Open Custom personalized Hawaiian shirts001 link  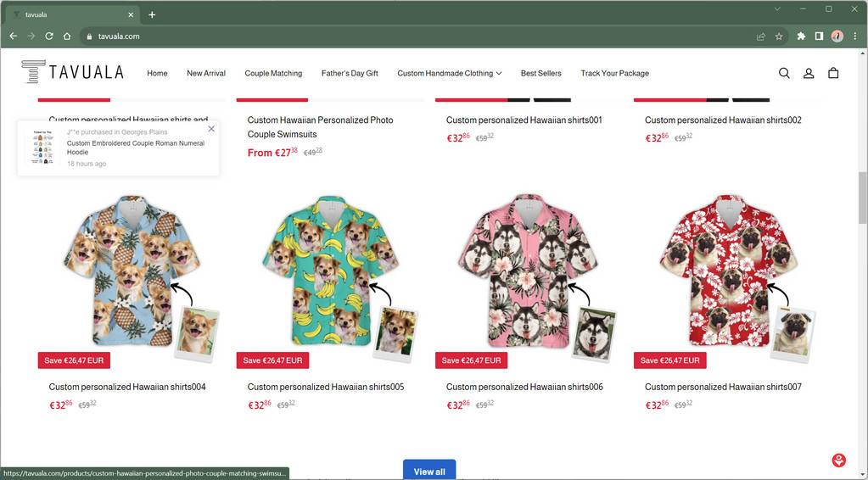point(524,120)
